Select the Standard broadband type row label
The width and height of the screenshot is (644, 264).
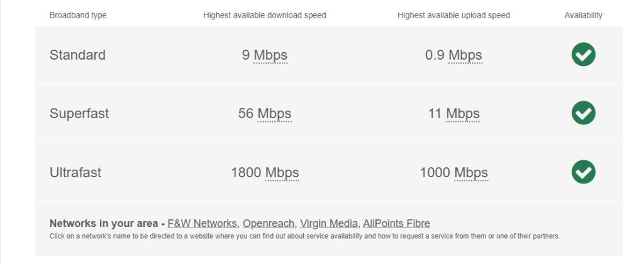coord(77,55)
